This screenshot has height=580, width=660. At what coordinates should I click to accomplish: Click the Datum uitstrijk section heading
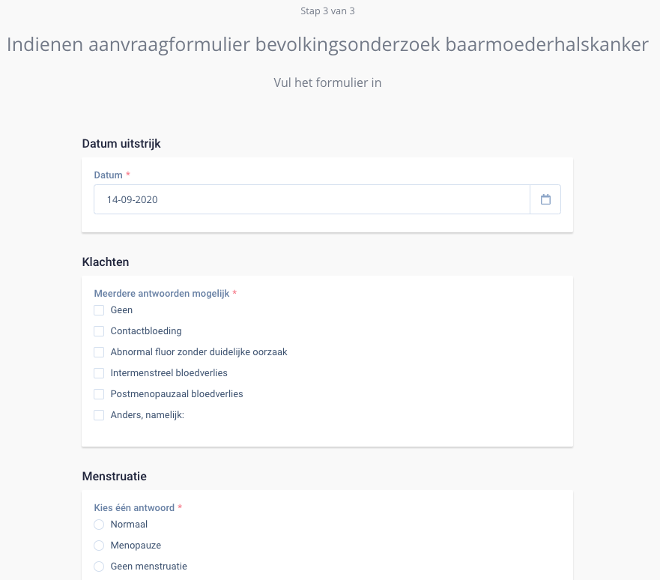click(x=121, y=144)
